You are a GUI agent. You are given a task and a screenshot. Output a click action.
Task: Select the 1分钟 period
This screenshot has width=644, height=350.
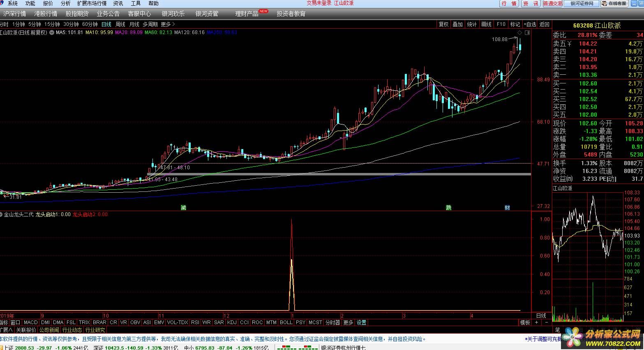click(18, 24)
